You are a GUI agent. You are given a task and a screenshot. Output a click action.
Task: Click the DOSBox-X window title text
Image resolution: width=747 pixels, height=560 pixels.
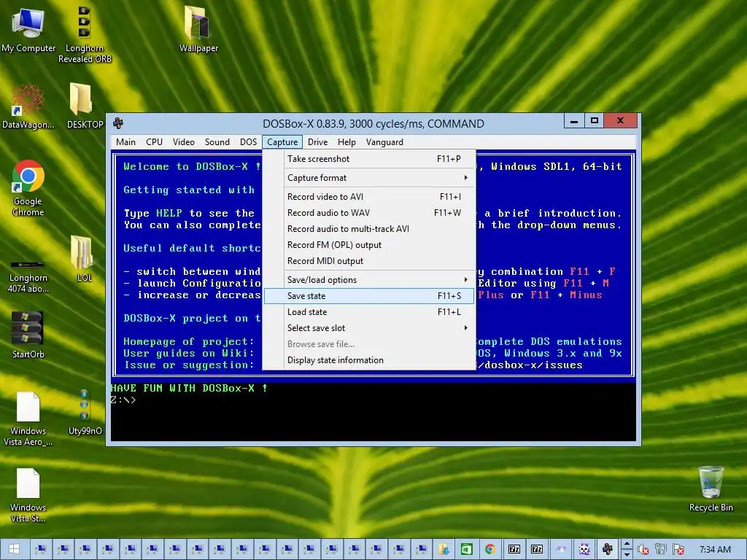click(x=373, y=124)
